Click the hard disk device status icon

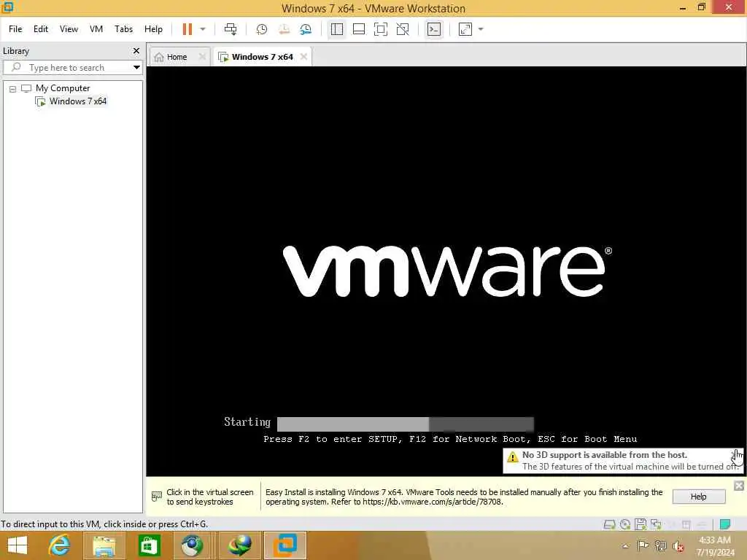pyautogui.click(x=609, y=525)
